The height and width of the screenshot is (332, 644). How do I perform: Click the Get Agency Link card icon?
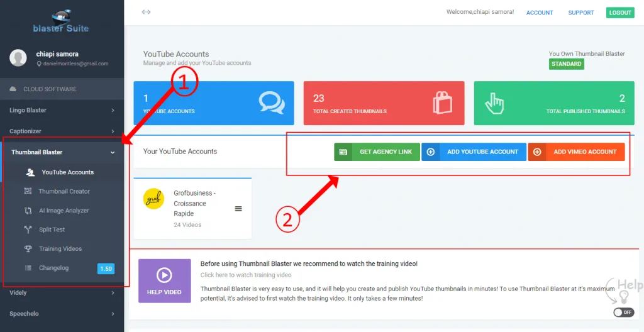pyautogui.click(x=343, y=152)
